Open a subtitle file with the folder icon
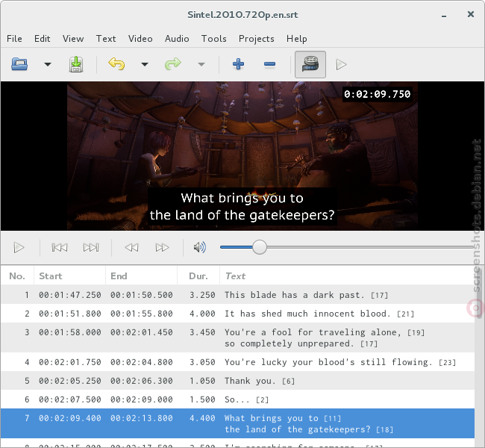 (x=19, y=64)
